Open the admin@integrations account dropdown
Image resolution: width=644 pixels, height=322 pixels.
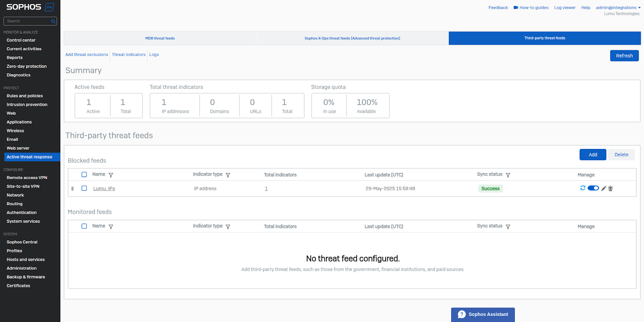(618, 8)
